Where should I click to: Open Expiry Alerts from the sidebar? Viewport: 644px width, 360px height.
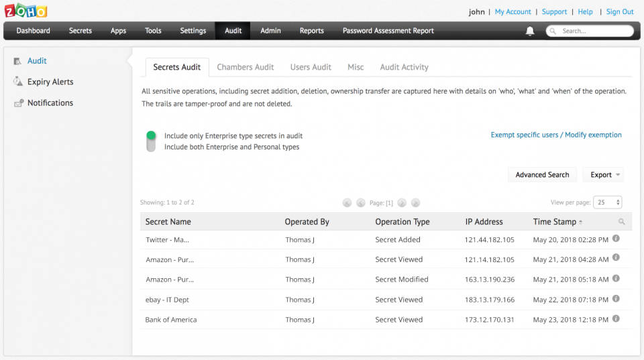[x=50, y=82]
